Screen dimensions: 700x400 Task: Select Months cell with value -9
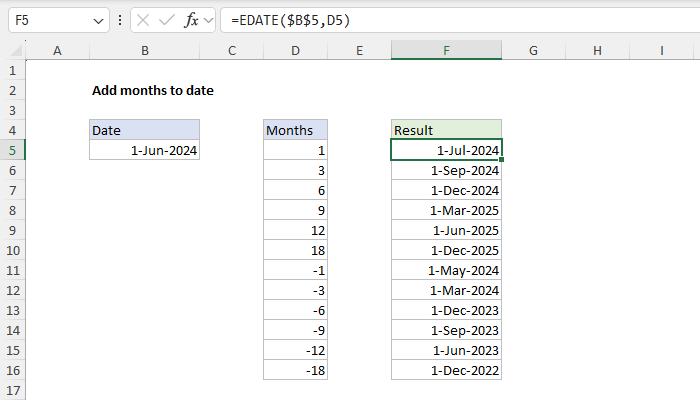(296, 330)
